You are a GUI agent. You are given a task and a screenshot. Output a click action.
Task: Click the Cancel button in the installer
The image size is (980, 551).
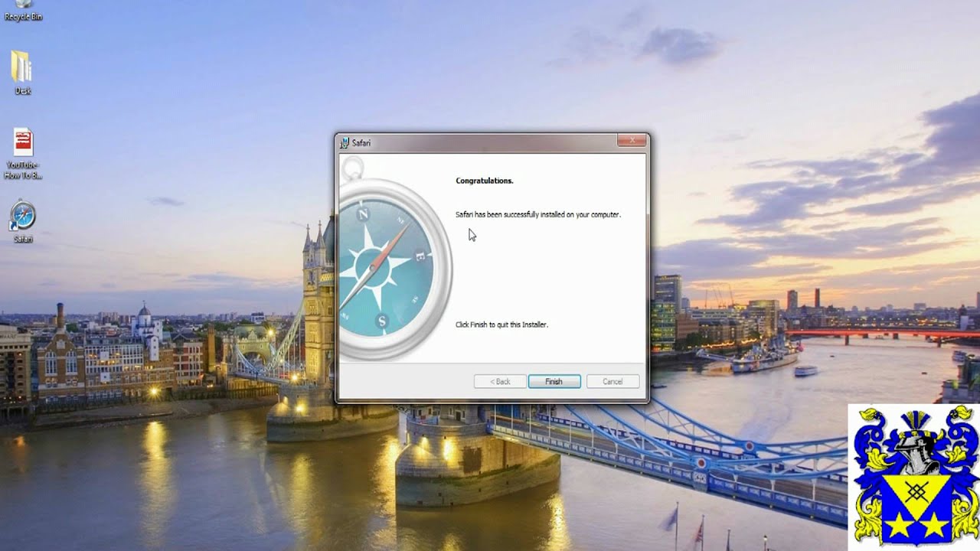pos(612,381)
